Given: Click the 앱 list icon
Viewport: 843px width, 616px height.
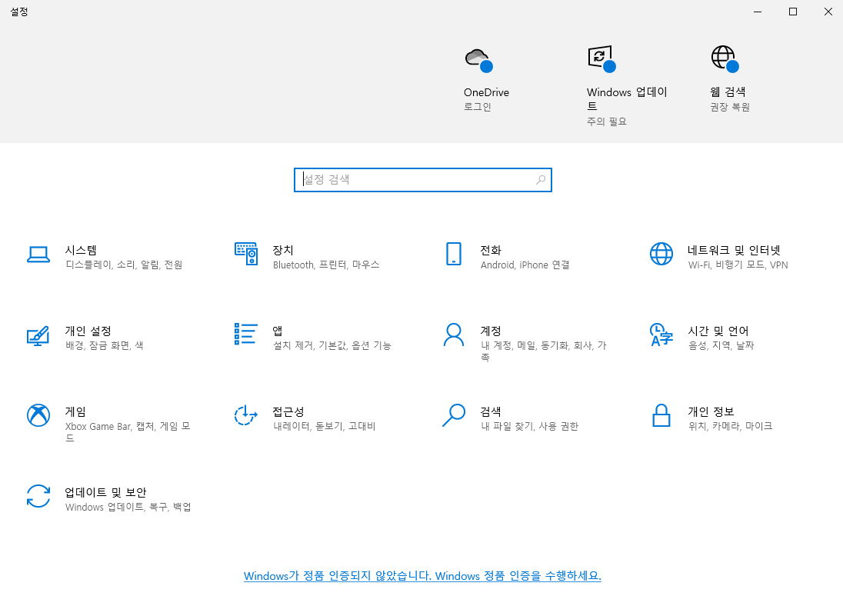Looking at the screenshot, I should (245, 334).
